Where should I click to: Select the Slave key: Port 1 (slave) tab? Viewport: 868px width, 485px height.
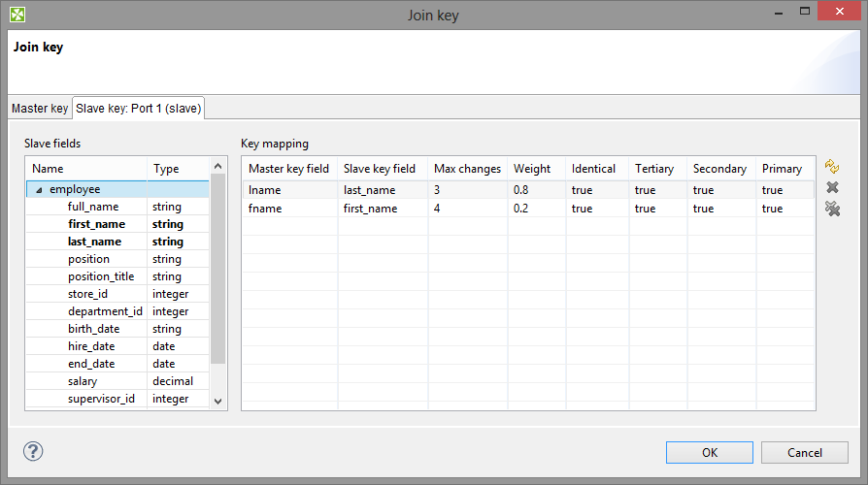coord(138,109)
